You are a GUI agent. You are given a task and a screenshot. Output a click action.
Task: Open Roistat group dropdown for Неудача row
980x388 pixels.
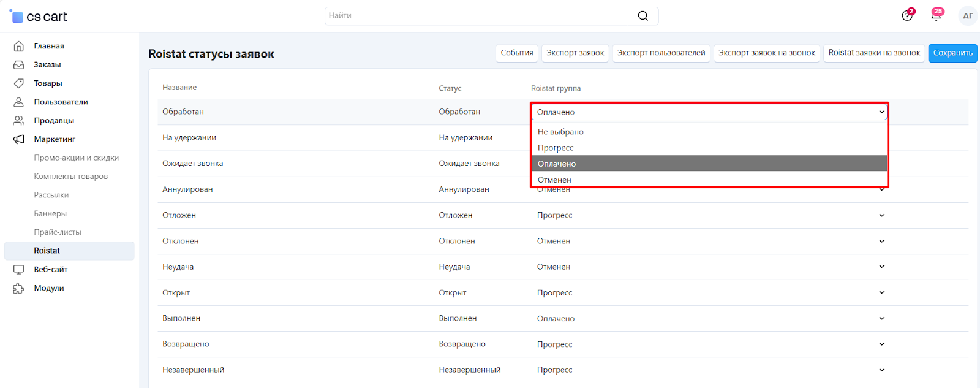click(x=709, y=267)
